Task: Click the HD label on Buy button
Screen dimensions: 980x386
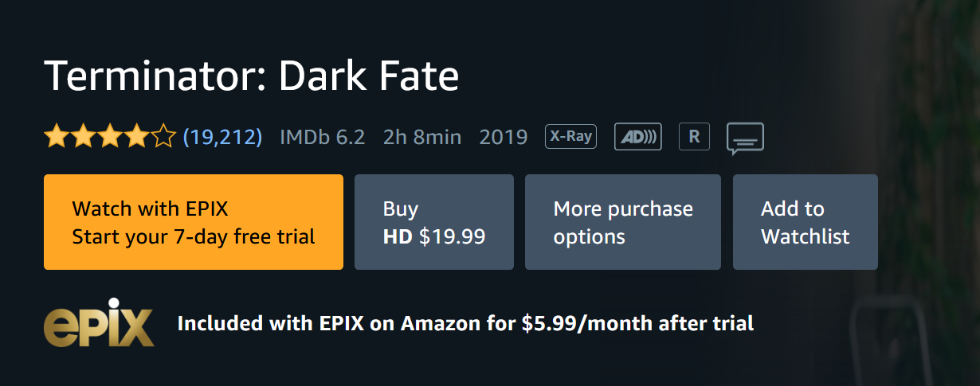Action: tap(398, 236)
